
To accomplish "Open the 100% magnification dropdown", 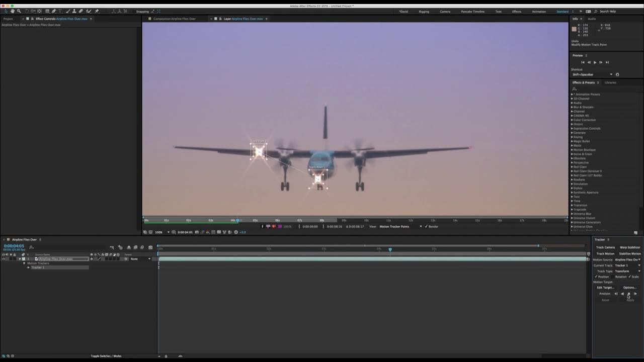I will click(162, 232).
